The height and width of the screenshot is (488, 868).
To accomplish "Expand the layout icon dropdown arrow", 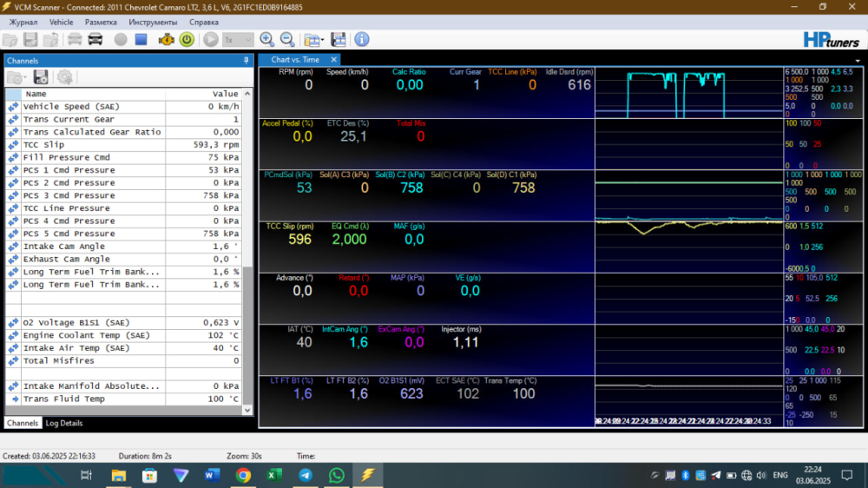I will click(323, 40).
